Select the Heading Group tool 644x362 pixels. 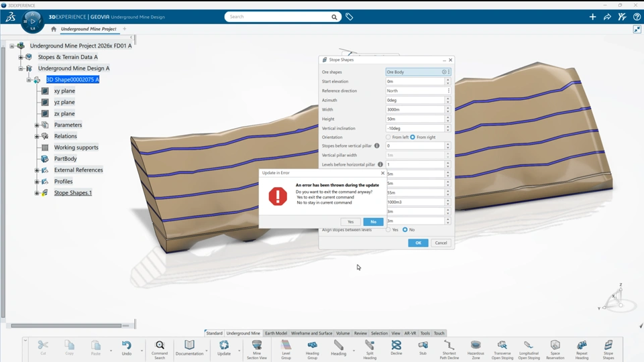pyautogui.click(x=312, y=350)
